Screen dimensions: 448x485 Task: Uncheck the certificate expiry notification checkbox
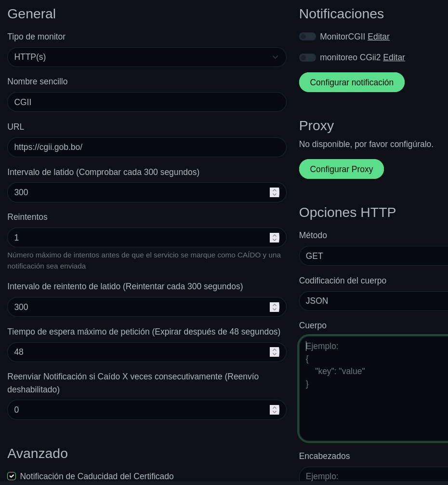[12, 476]
